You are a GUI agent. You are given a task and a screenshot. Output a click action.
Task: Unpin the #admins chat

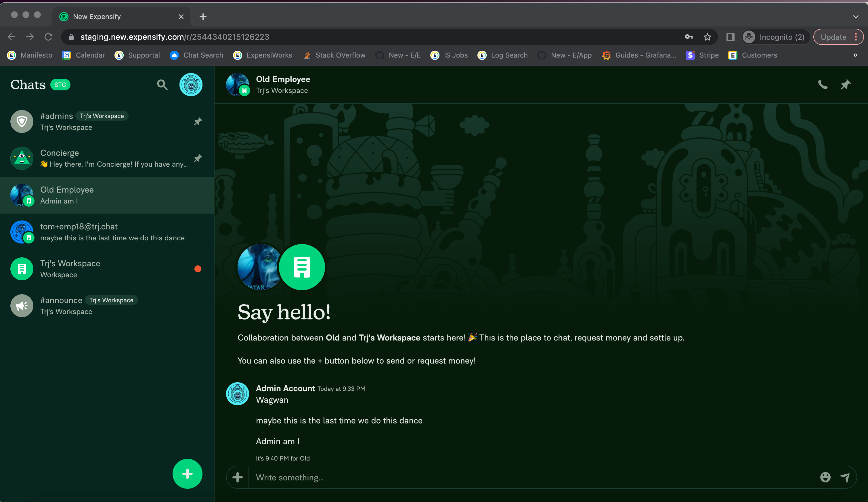point(198,121)
